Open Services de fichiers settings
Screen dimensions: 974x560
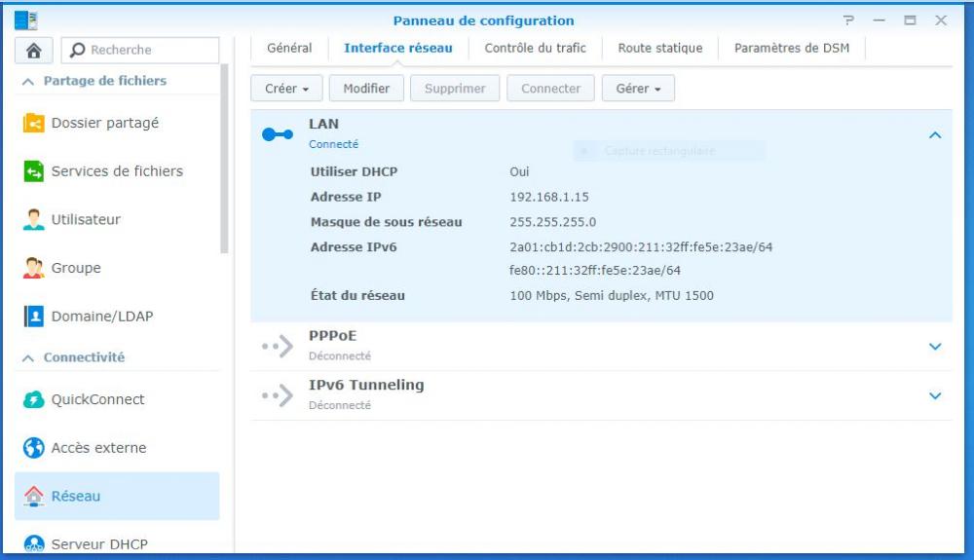(x=117, y=171)
